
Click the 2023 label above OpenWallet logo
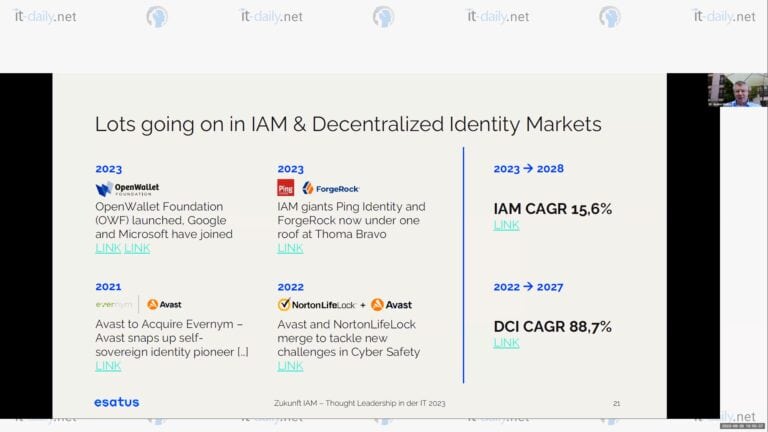[x=109, y=169]
